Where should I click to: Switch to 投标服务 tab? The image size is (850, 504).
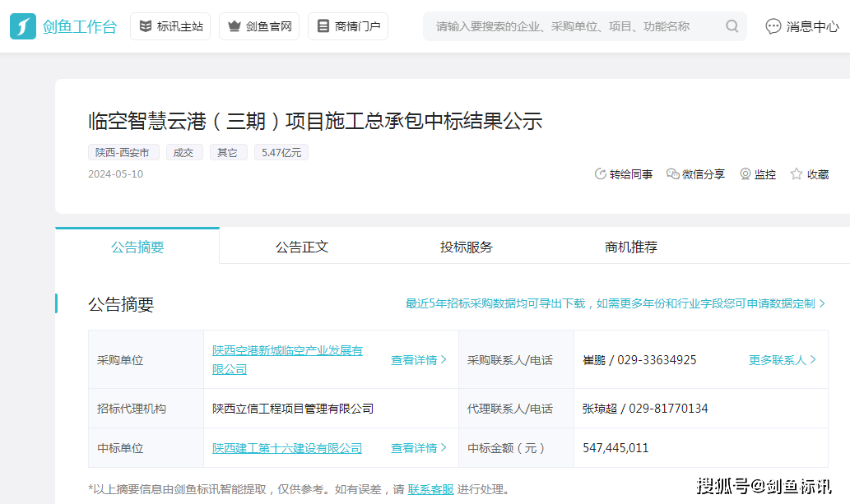(x=467, y=247)
